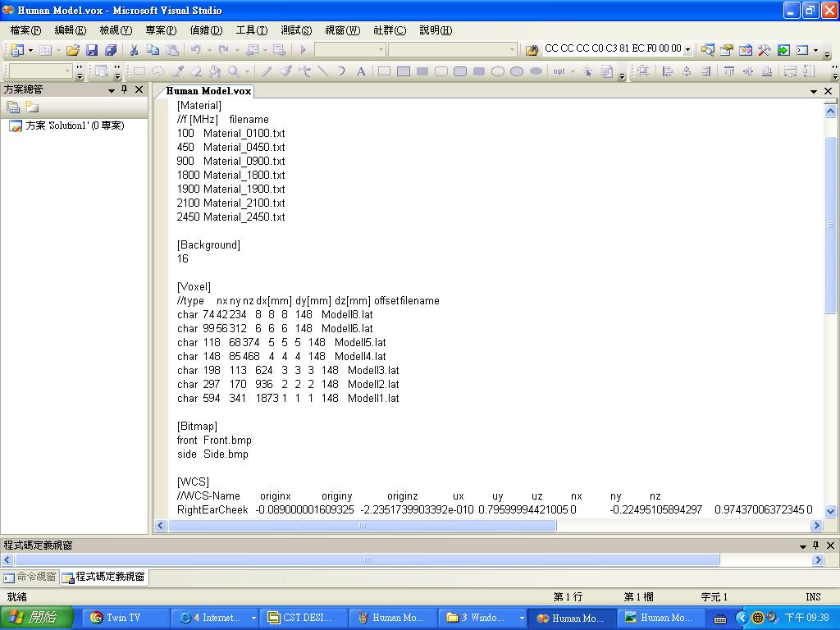Open the active files list dropdown arrow
The height and width of the screenshot is (630, 840).
pos(814,91)
